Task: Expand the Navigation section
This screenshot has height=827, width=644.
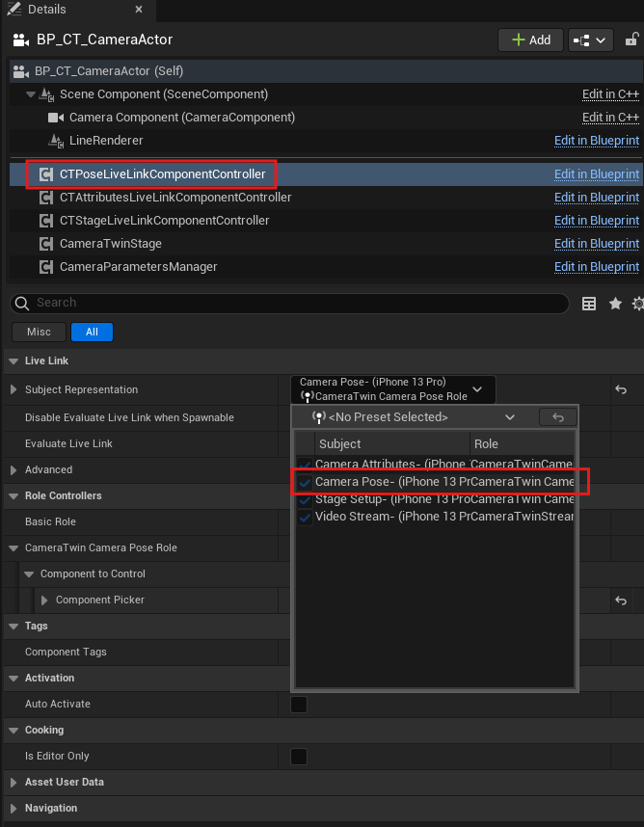Action: tap(13, 809)
